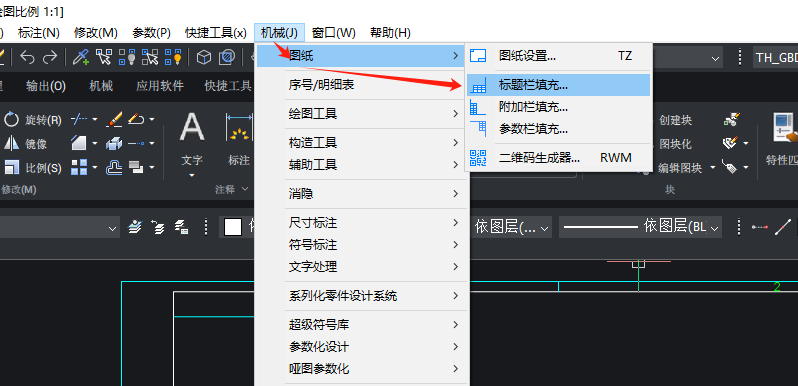Open the chamfer tool dropdown arrow
The image size is (798, 386).
(x=95, y=144)
